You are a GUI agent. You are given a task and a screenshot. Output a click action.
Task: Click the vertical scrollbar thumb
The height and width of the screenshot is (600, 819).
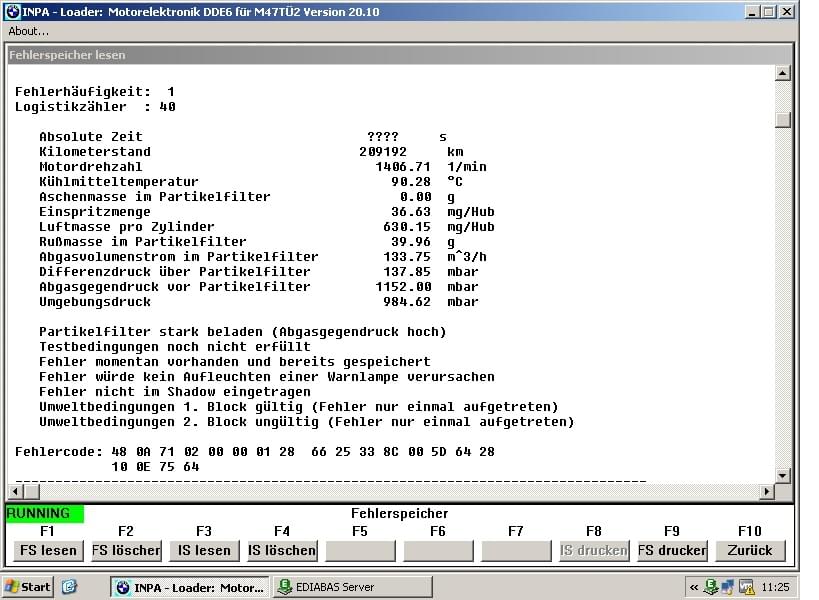[782, 120]
